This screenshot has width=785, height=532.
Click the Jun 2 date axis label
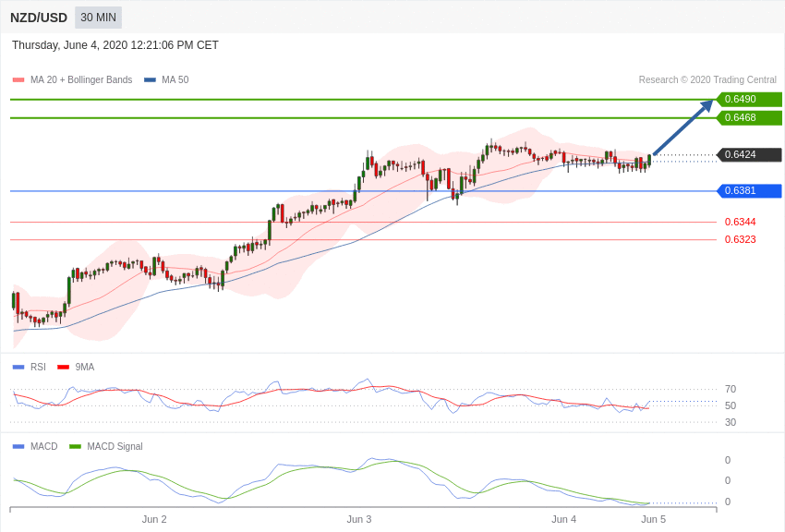click(x=154, y=519)
